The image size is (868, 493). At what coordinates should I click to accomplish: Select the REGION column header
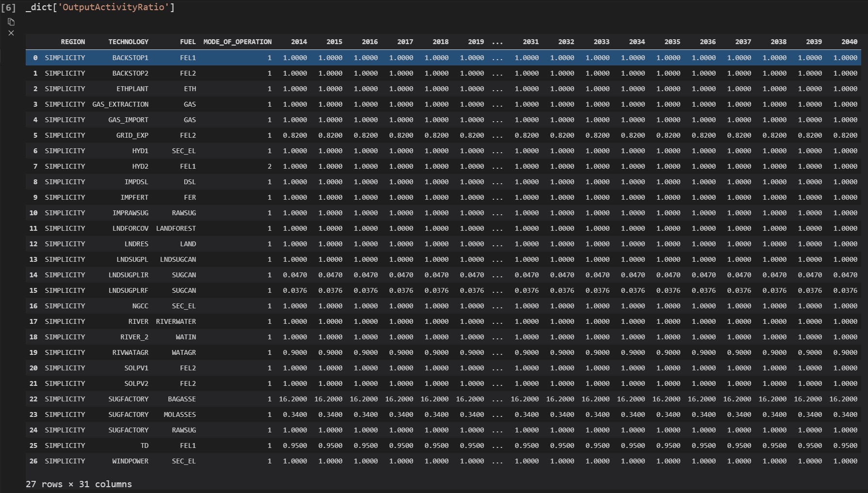pos(73,42)
